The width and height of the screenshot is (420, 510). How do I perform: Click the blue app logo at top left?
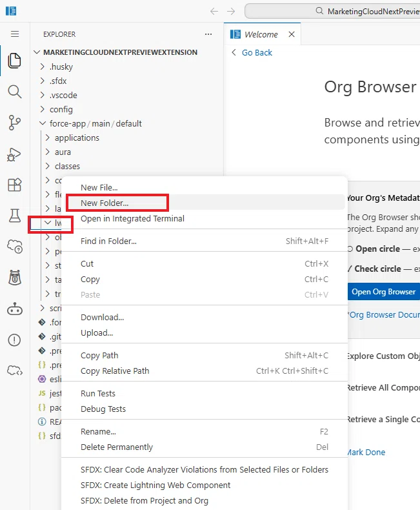coord(11,11)
